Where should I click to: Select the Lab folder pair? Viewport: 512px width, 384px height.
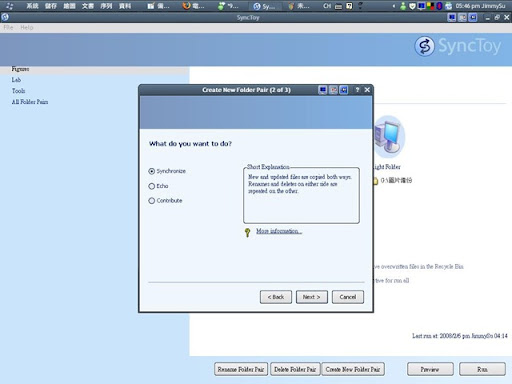(16, 80)
